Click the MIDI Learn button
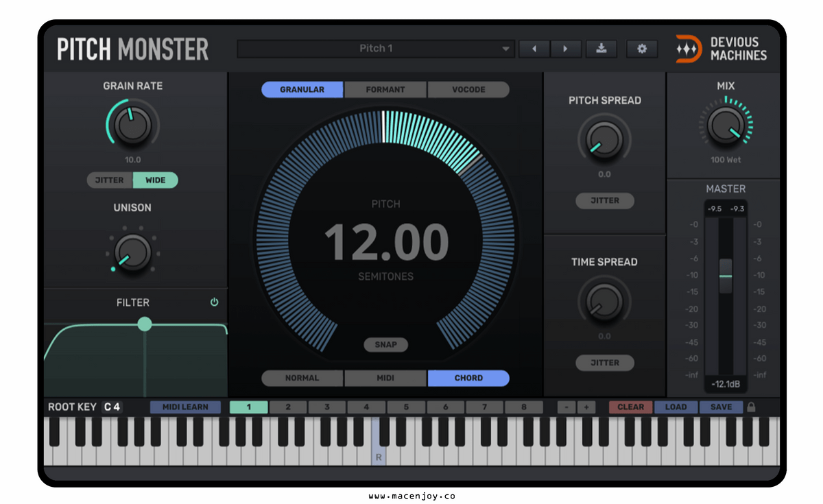 pyautogui.click(x=185, y=407)
